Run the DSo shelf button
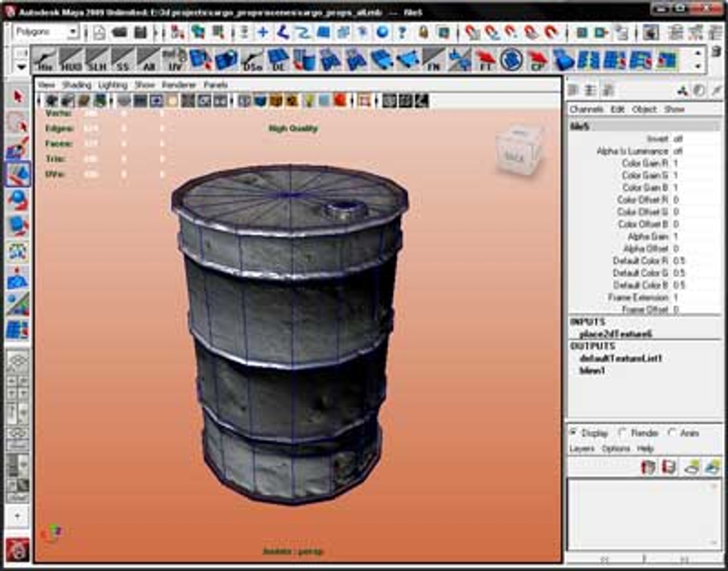The width and height of the screenshot is (728, 571). [x=252, y=59]
